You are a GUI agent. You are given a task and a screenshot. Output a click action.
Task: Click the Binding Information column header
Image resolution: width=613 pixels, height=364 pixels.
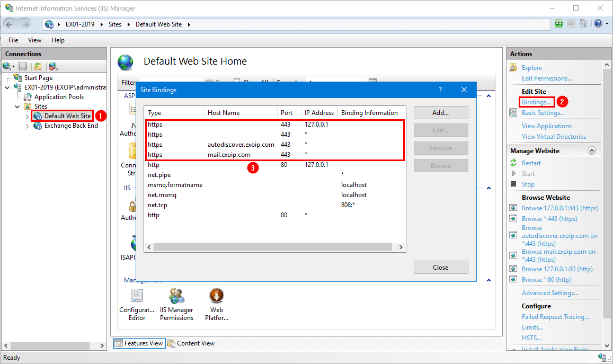pos(371,113)
